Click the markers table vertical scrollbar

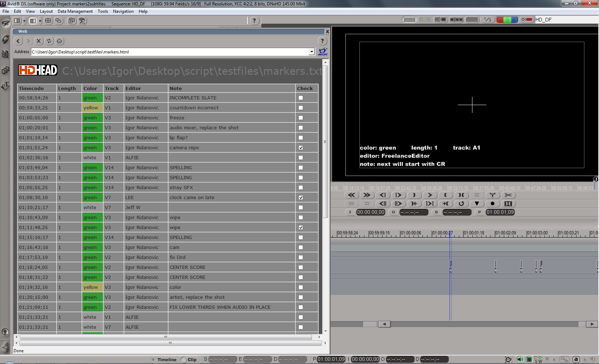click(325, 141)
